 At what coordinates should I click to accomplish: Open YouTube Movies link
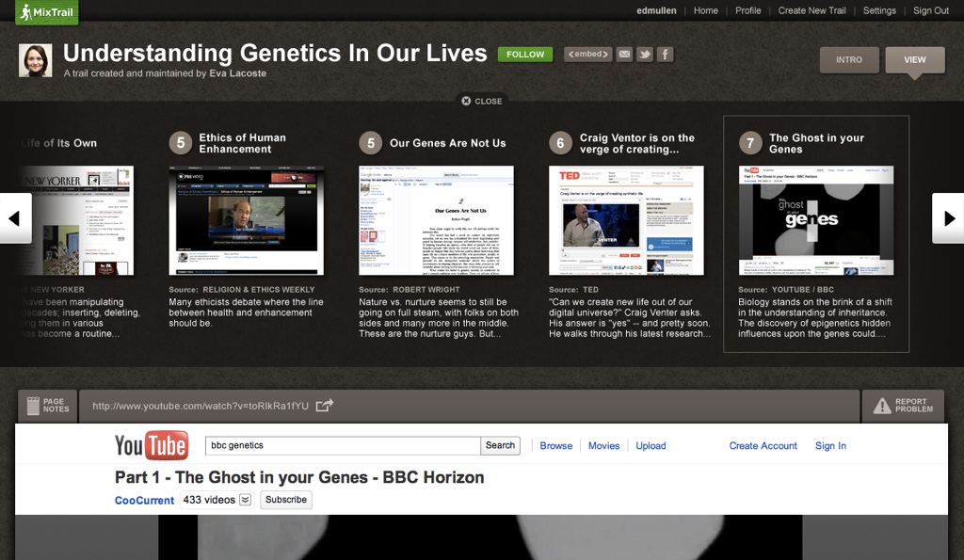tap(603, 446)
